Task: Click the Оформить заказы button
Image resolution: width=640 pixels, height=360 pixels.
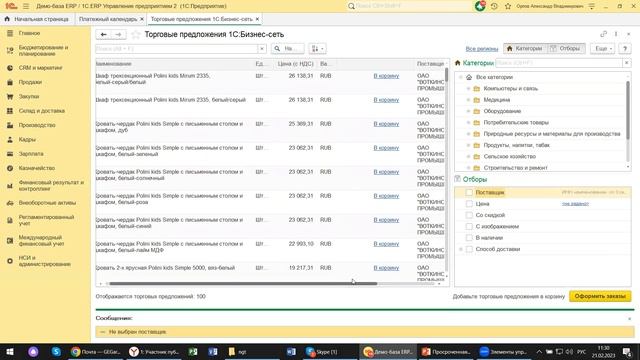Action: [x=600, y=296]
